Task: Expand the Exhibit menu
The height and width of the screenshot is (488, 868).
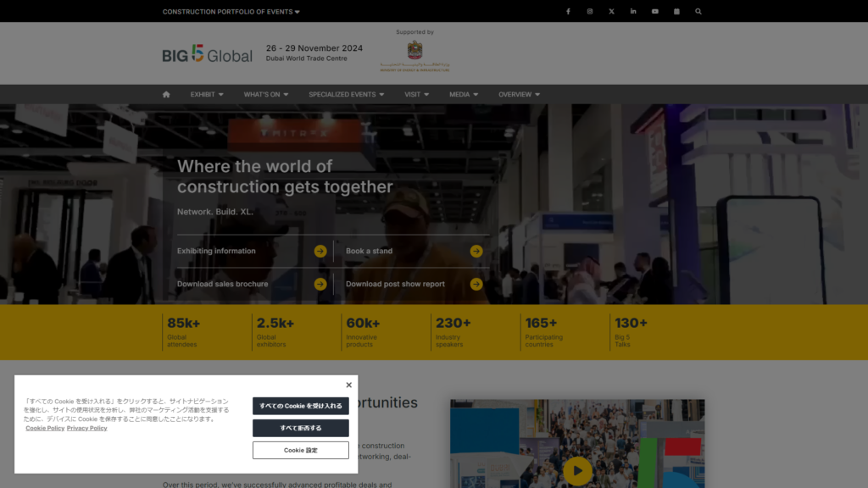Action: tap(207, 95)
